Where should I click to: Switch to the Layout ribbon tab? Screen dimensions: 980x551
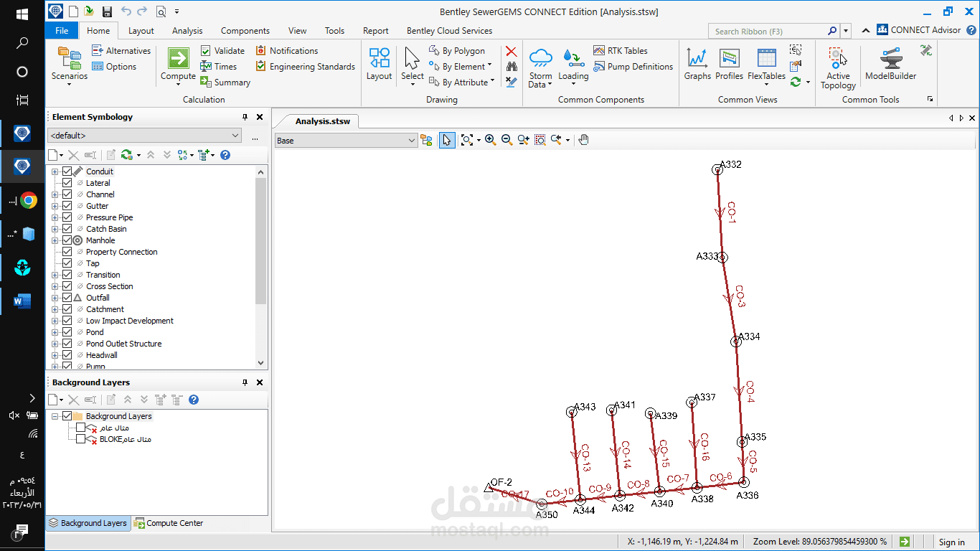click(x=141, y=31)
